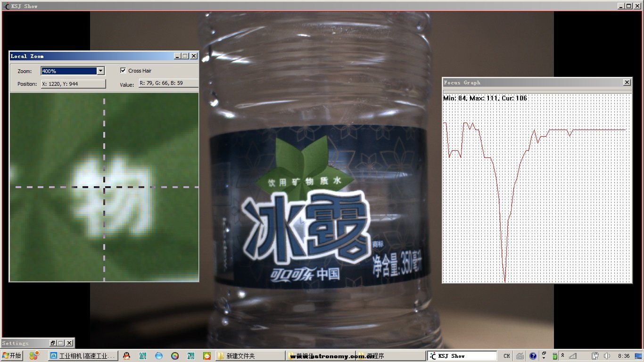Open the color wheel quick-launch icon
The image size is (644, 362).
click(x=175, y=356)
